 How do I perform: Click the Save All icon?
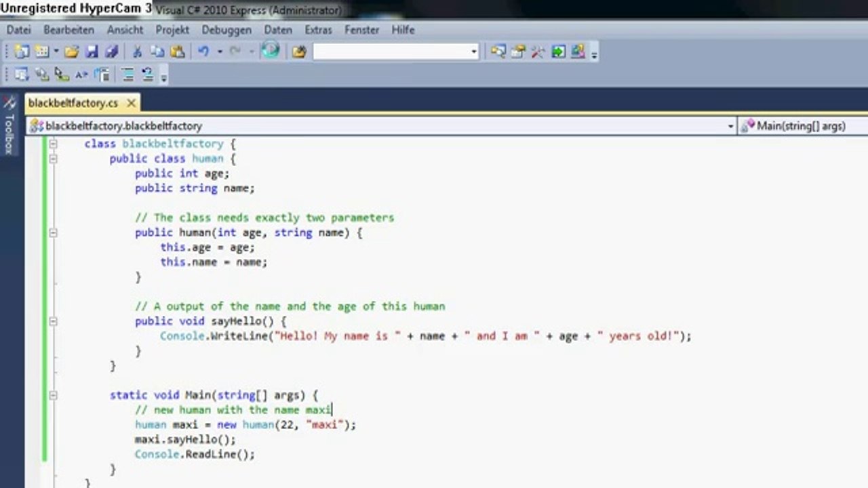[x=112, y=52]
